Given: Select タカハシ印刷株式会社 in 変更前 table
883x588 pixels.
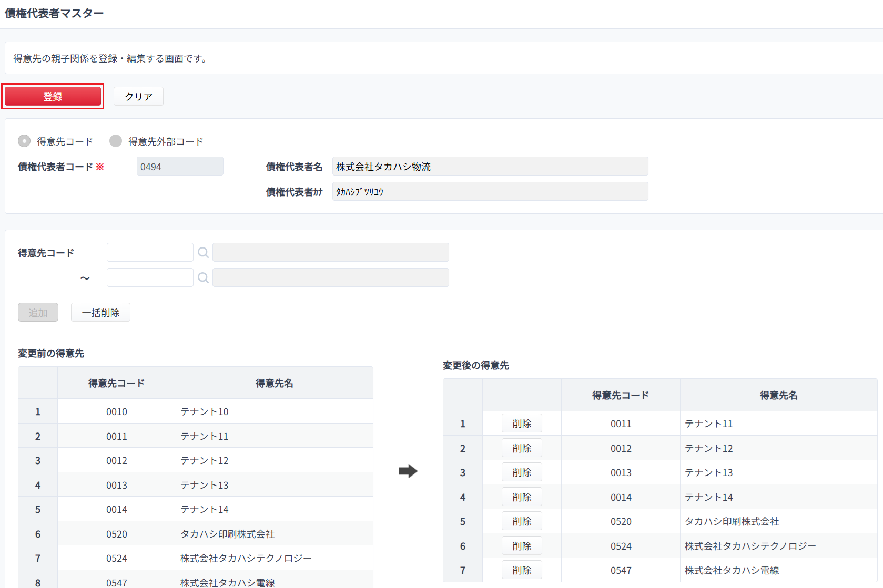Looking at the screenshot, I should [x=275, y=534].
